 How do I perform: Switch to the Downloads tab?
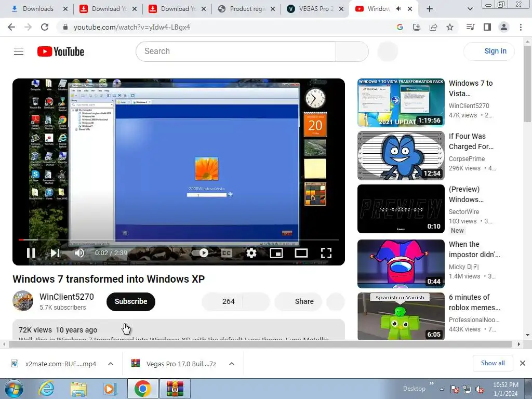click(38, 9)
